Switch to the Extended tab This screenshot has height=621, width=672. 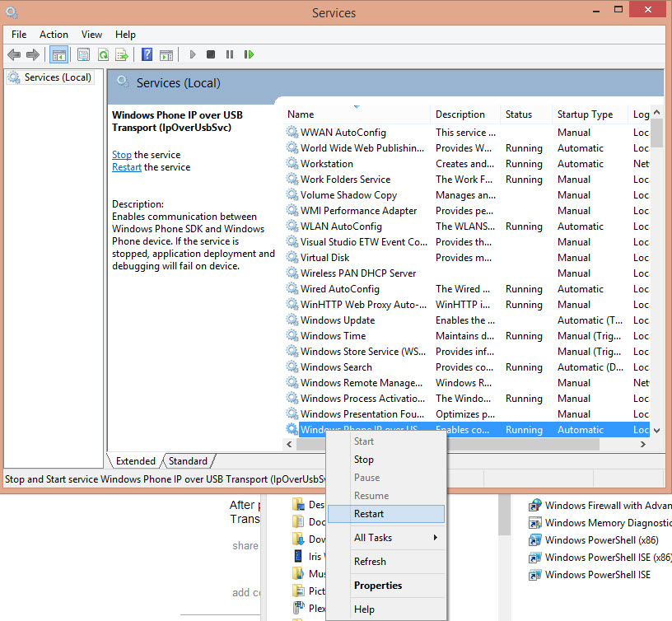[x=135, y=461]
